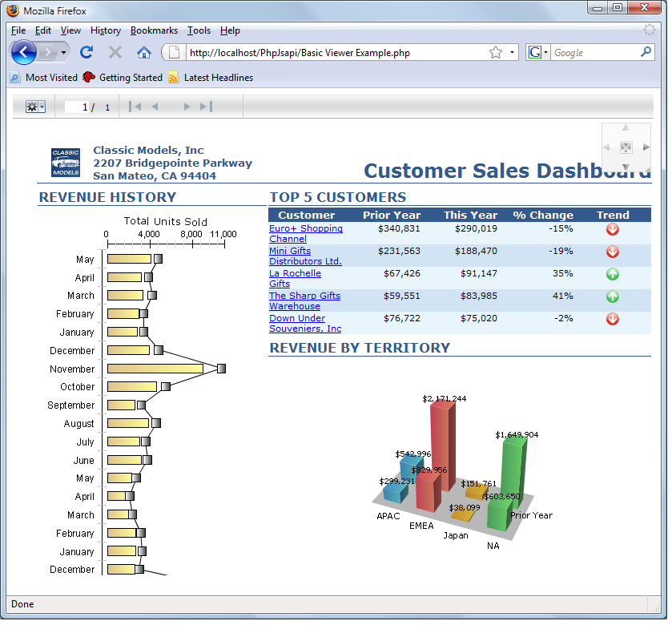Stop loading with the X icon
672x625 pixels.
tap(115, 52)
